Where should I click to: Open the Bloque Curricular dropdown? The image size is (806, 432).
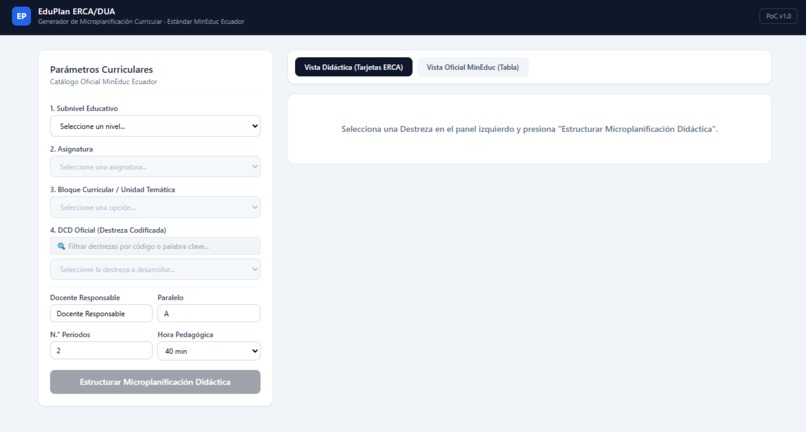coord(155,207)
